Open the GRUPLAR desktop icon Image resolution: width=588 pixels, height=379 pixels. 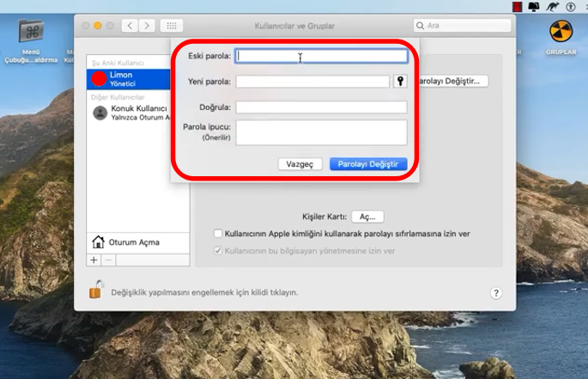[x=561, y=34]
